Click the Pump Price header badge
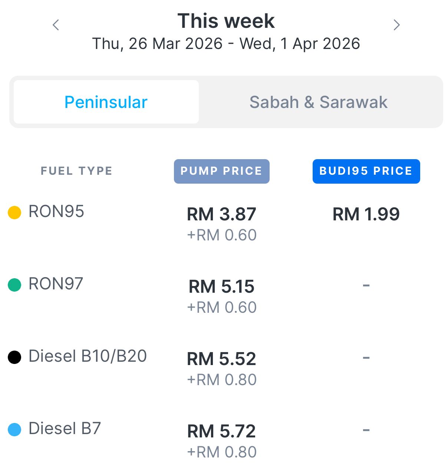448x476 pixels. tap(221, 171)
